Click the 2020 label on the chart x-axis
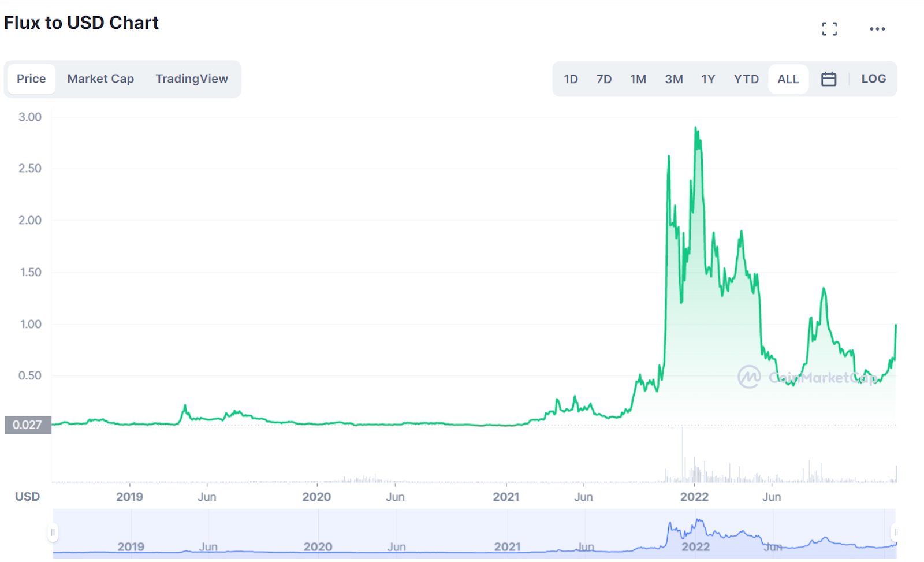 pyautogui.click(x=316, y=497)
